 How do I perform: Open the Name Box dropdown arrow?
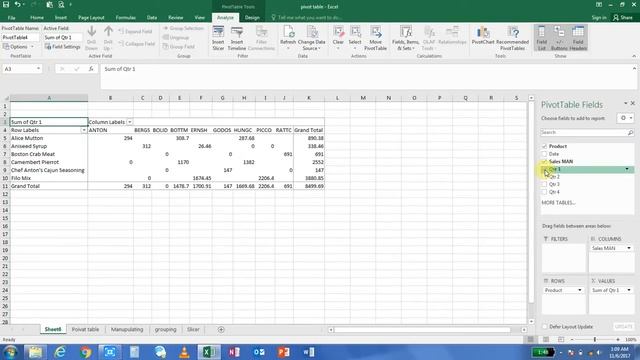(38, 69)
